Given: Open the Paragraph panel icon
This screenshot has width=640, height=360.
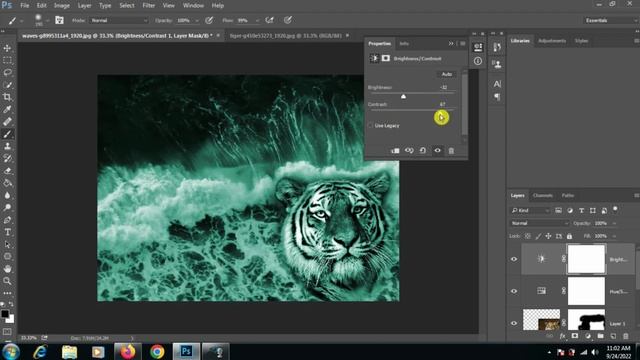Looking at the screenshot, I should pos(497,97).
